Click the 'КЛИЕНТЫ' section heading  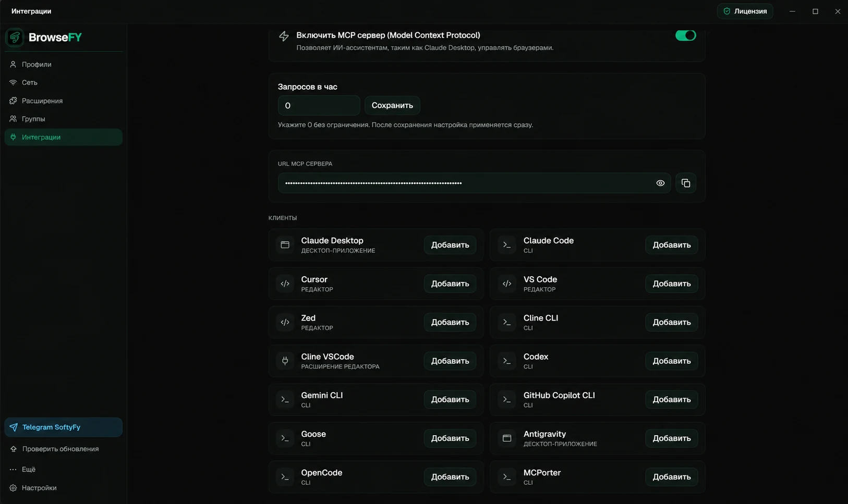click(x=283, y=218)
